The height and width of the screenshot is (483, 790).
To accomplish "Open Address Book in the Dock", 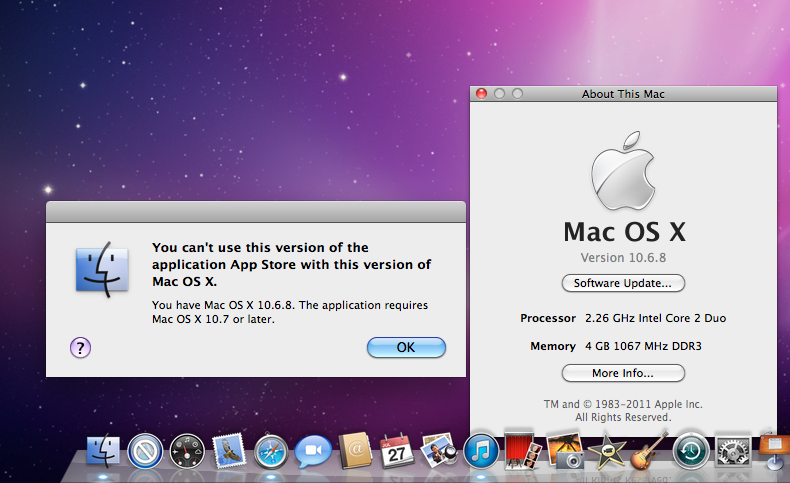I will point(355,450).
